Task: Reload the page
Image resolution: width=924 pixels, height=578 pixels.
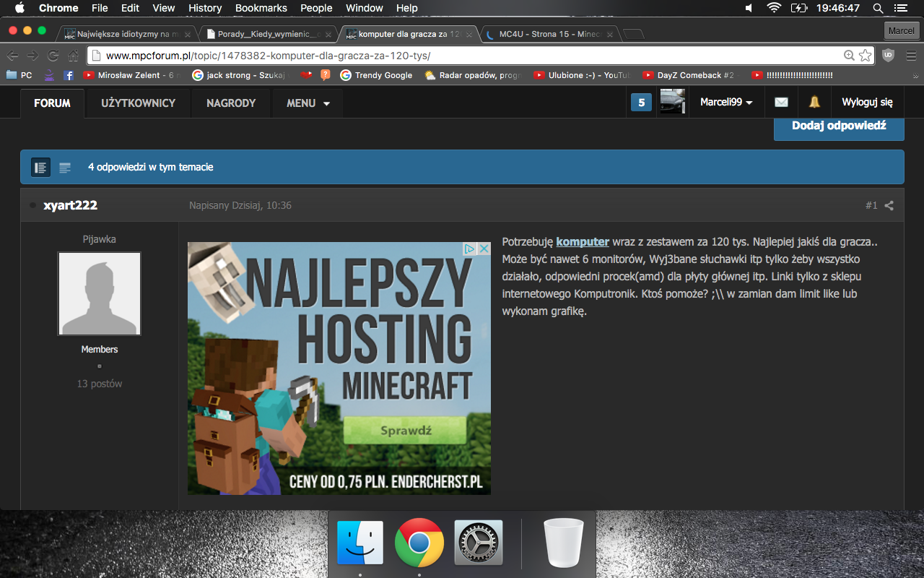Action: point(53,56)
